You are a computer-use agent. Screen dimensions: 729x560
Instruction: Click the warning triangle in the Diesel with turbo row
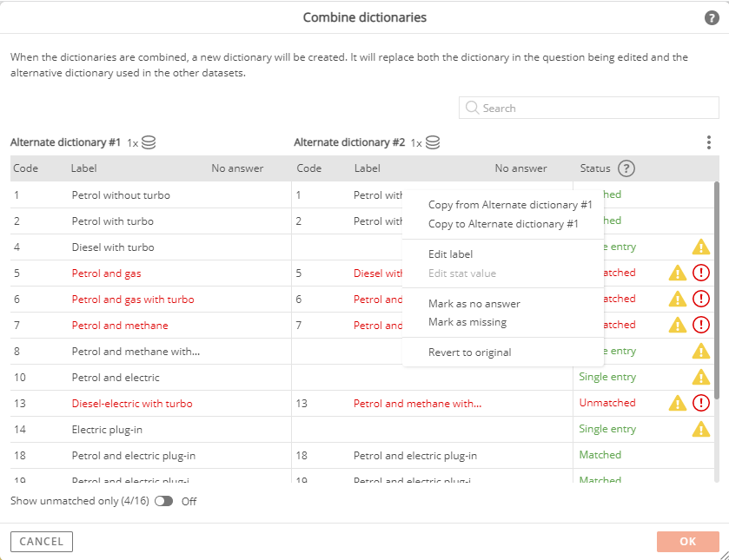pyautogui.click(x=700, y=247)
